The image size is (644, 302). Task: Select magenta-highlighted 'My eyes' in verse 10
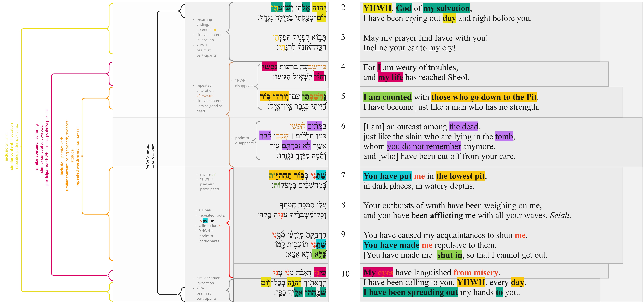[378, 272]
